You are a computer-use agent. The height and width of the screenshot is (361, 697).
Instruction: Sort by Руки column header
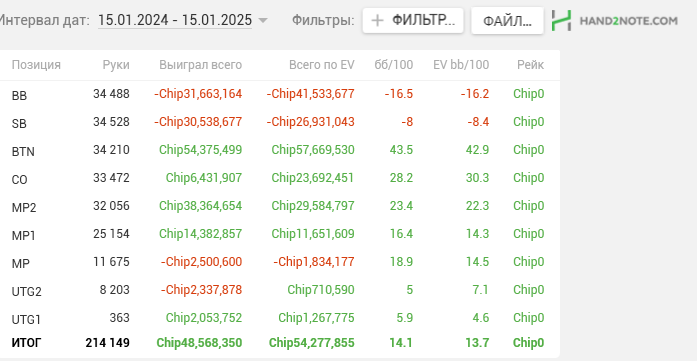click(116, 65)
